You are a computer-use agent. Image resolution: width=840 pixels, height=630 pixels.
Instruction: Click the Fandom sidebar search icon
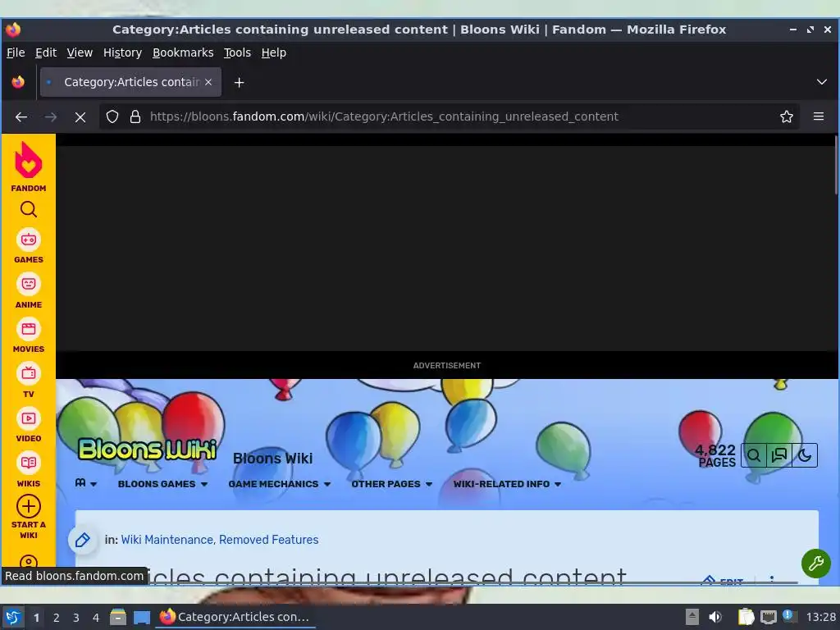(29, 209)
